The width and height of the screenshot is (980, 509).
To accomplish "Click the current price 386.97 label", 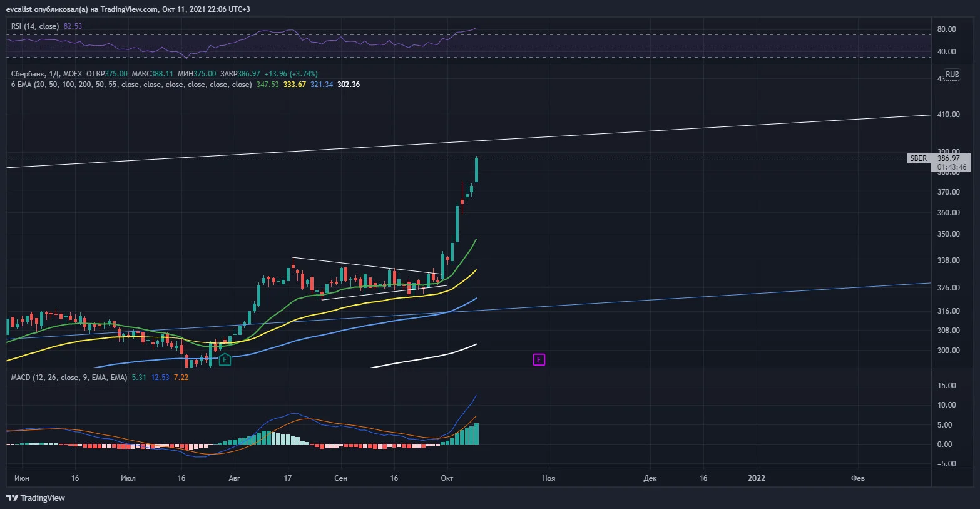I will (949, 158).
